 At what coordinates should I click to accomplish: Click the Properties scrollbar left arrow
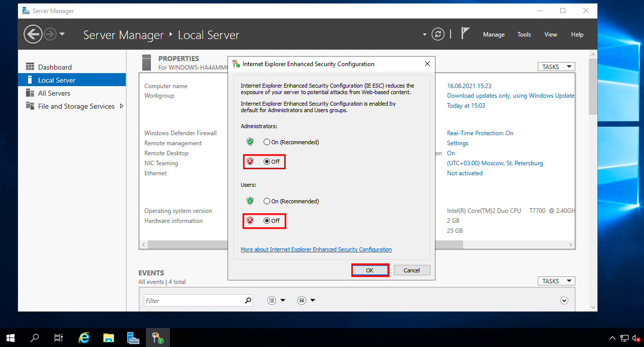(143, 244)
